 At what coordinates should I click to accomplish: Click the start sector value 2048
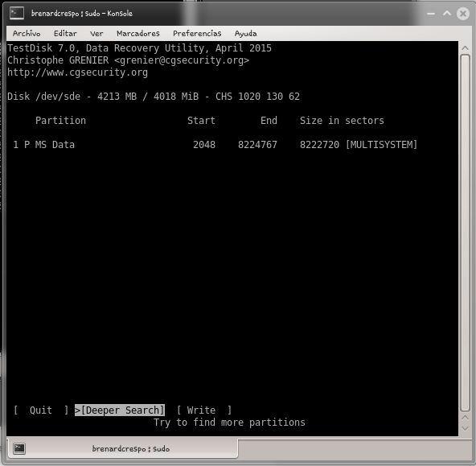click(x=204, y=145)
